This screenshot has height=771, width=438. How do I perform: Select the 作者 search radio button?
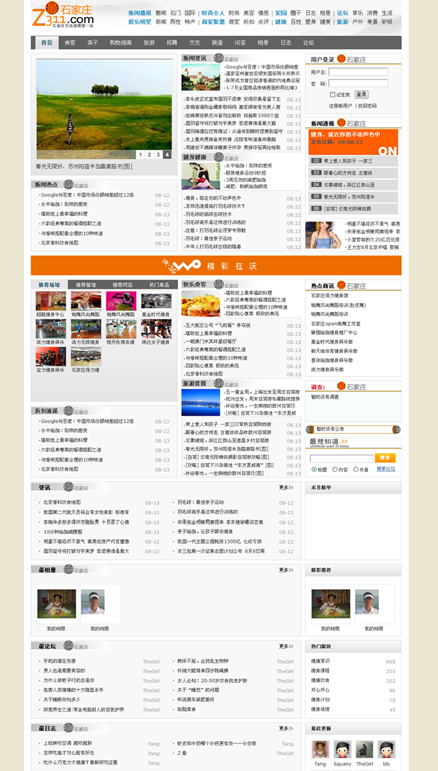(355, 470)
